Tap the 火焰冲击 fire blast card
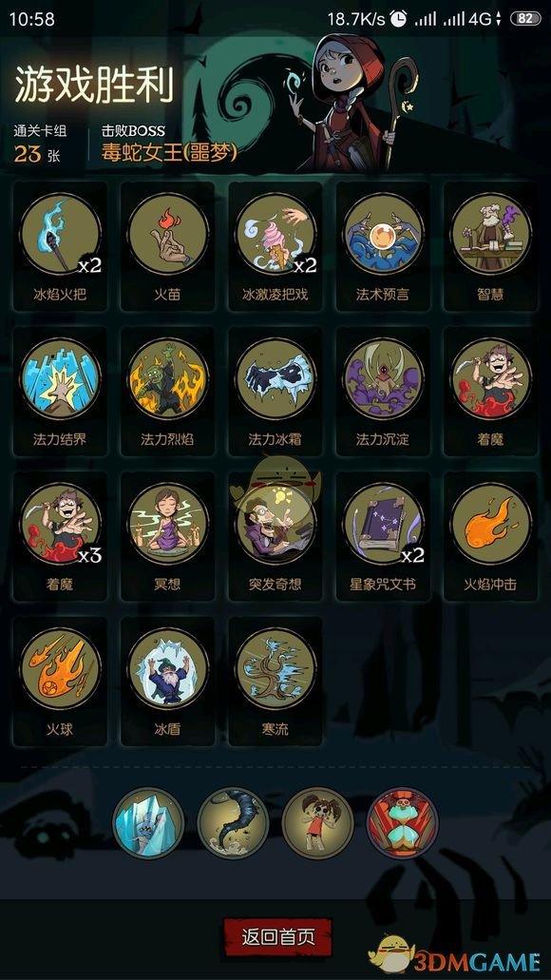Screen dimensions: 551x980 pyautogui.click(x=490, y=536)
